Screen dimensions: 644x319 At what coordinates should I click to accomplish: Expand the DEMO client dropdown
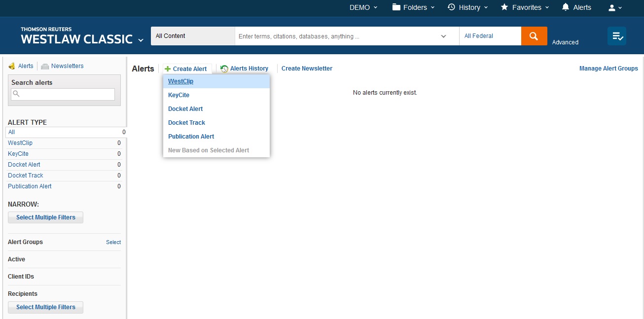(363, 7)
